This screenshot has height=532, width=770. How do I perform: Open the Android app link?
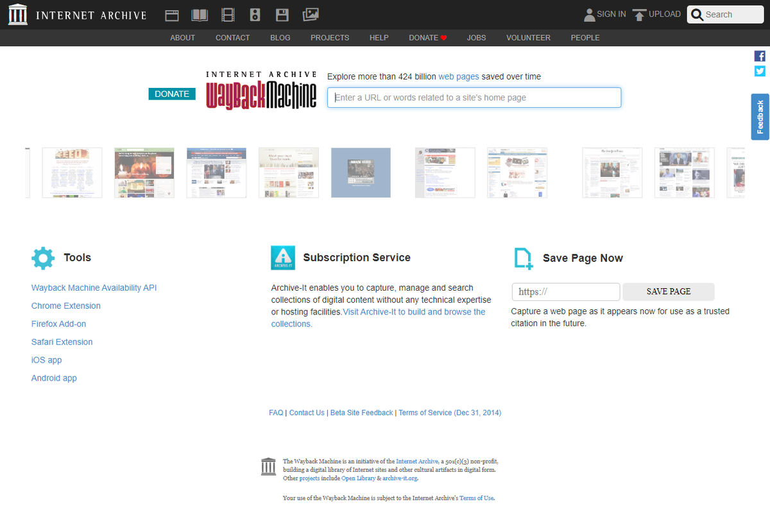coord(54,378)
